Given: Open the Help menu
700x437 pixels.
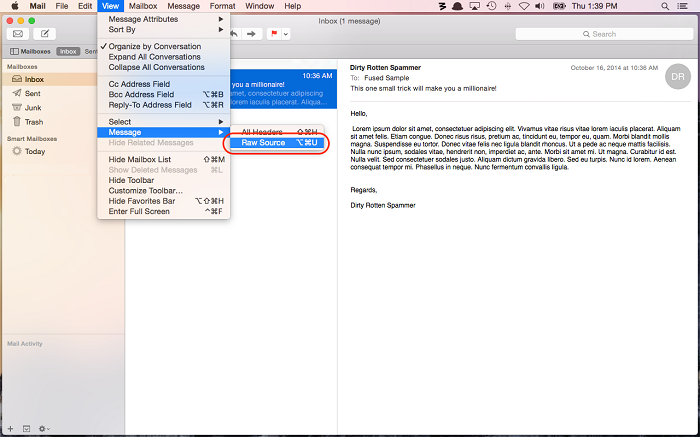Looking at the screenshot, I should 292,6.
